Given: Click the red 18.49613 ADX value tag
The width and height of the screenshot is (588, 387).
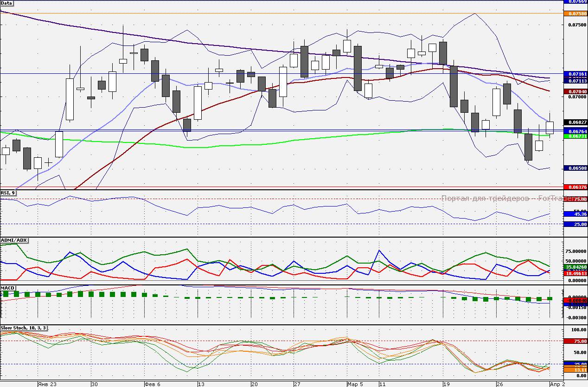Looking at the screenshot, I should tap(575, 274).
